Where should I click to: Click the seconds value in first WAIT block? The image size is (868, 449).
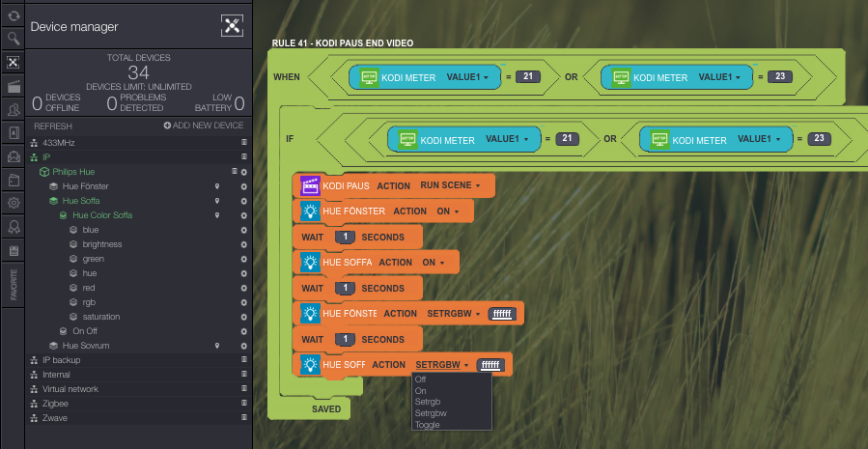(x=345, y=237)
